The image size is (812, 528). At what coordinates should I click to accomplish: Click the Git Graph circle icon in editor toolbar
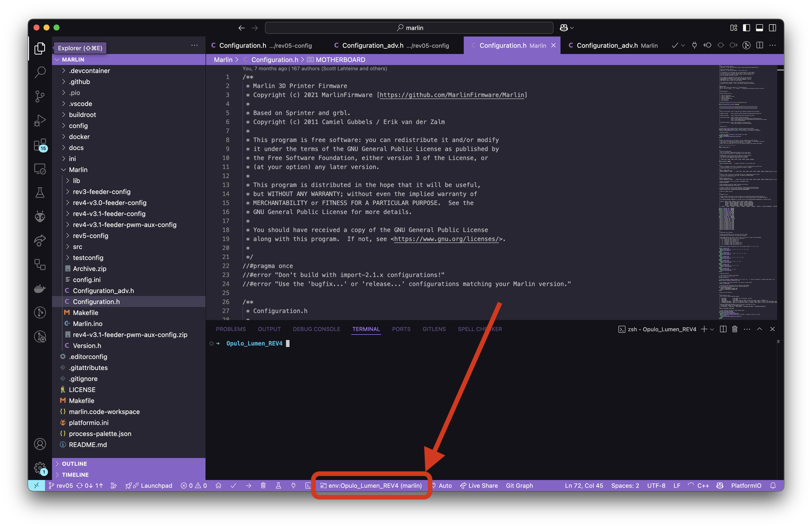(x=746, y=45)
